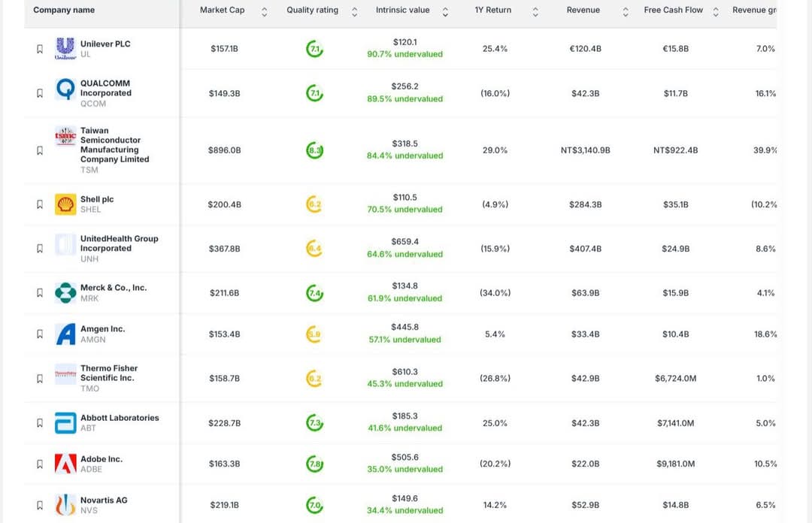Open the Adobe Inc. company page

click(x=101, y=459)
